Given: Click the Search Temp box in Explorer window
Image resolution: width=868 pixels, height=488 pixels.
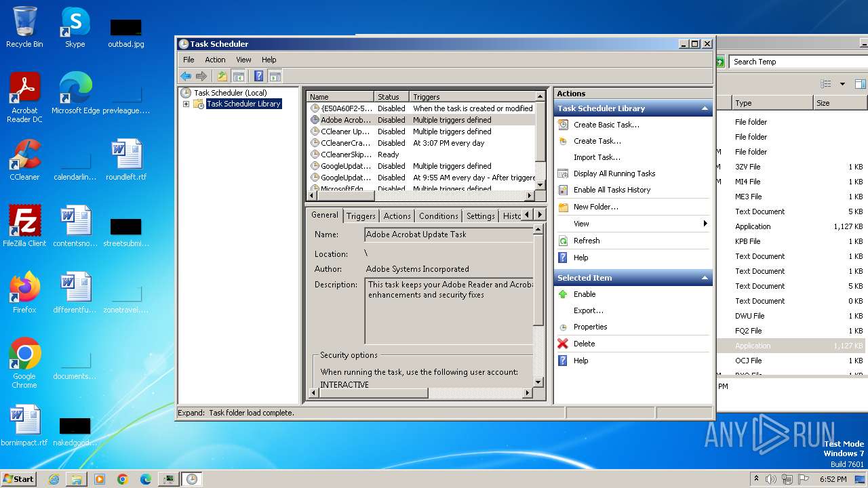Looking at the screenshot, I should pyautogui.click(x=798, y=62).
